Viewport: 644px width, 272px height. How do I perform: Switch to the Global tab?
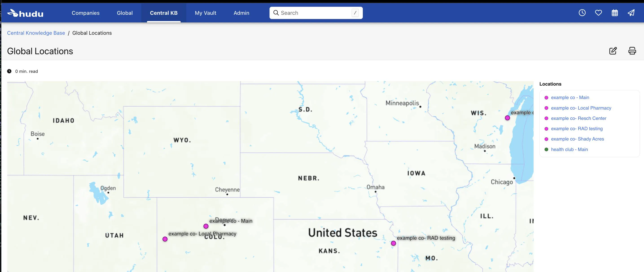coord(125,13)
